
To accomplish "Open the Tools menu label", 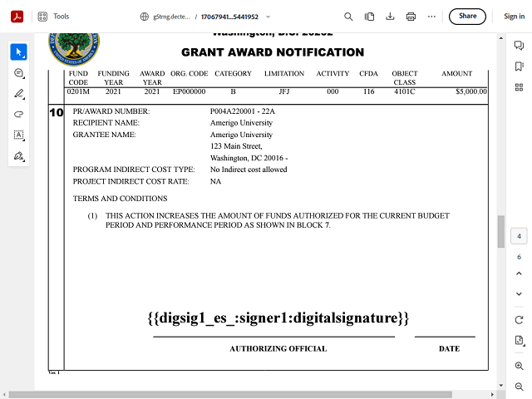I will tap(61, 17).
